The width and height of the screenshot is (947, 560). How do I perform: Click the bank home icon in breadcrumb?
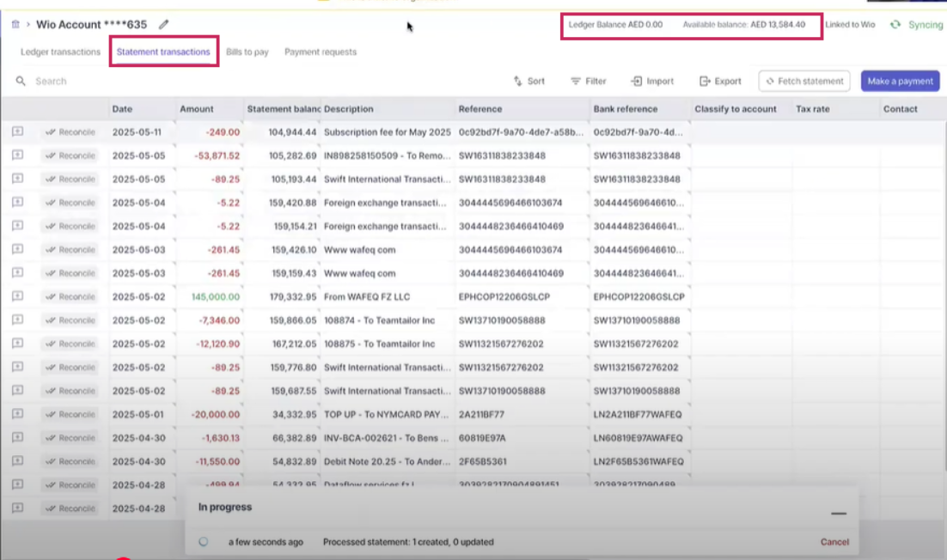tap(15, 24)
